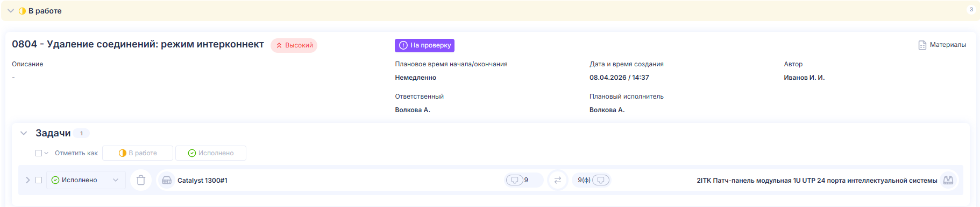
Task: Mark selected tasks as 'В работе'
Action: 138,153
